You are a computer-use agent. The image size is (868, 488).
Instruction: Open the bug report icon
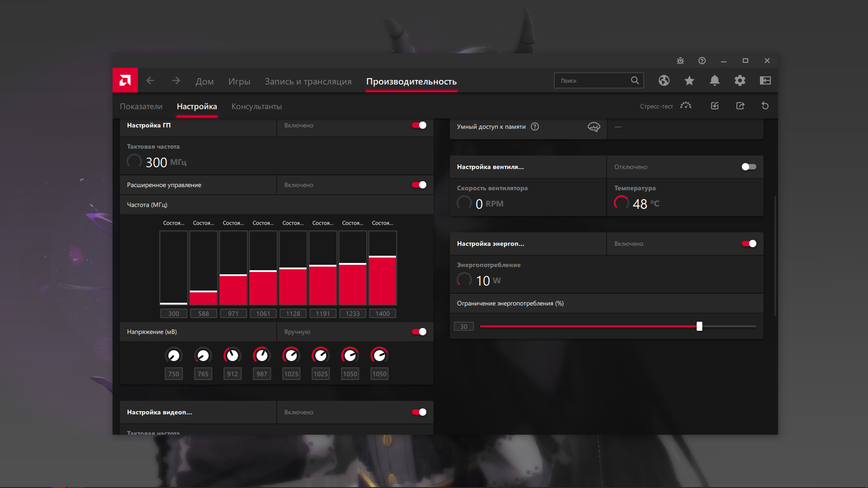coord(680,61)
